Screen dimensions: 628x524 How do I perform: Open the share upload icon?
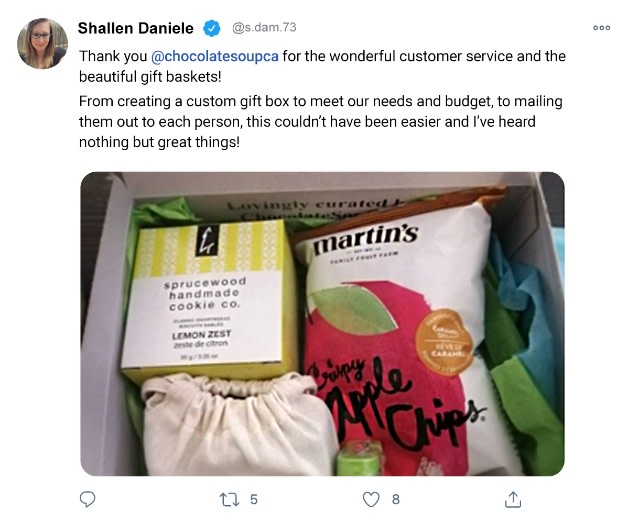coord(513,499)
